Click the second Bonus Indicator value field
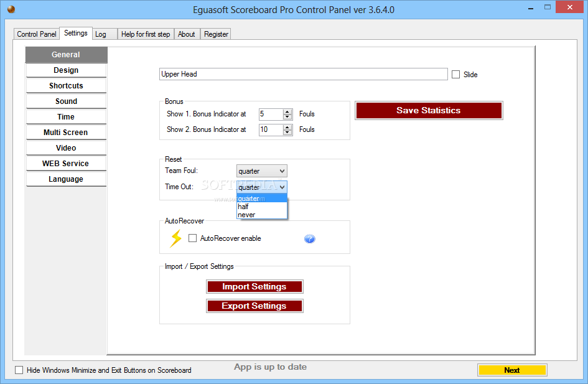 [271, 129]
